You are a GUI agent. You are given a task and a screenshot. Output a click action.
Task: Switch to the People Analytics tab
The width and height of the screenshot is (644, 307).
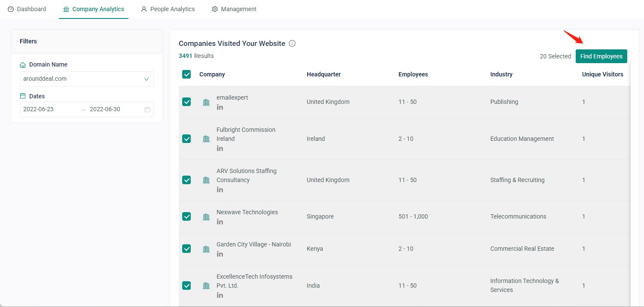[168, 9]
